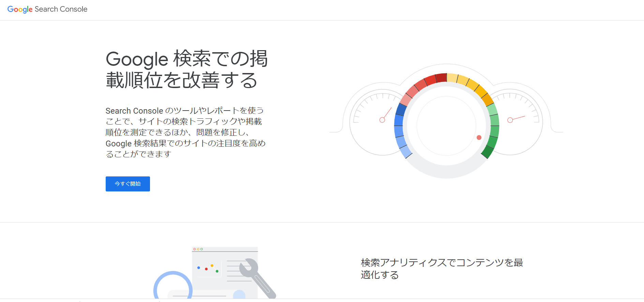Select heading 'Google 検索での掲載順位を改善する'

click(187, 69)
